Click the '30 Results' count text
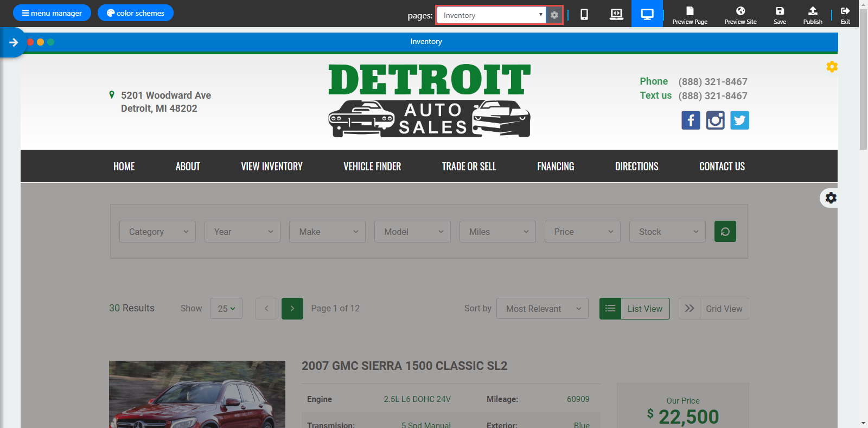Screen dimensions: 868x428 (x=132, y=308)
